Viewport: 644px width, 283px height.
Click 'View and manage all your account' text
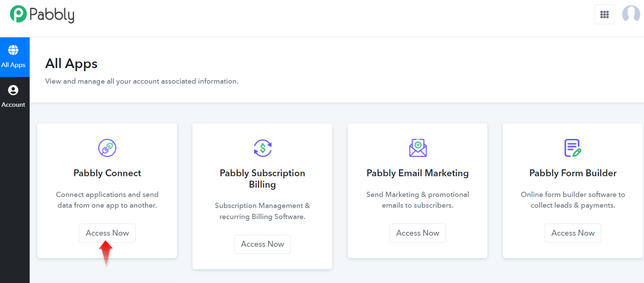[142, 81]
